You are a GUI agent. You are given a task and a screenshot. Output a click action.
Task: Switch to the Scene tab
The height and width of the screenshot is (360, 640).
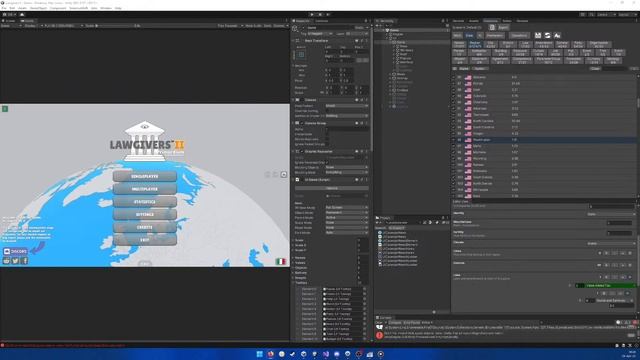coord(9,21)
